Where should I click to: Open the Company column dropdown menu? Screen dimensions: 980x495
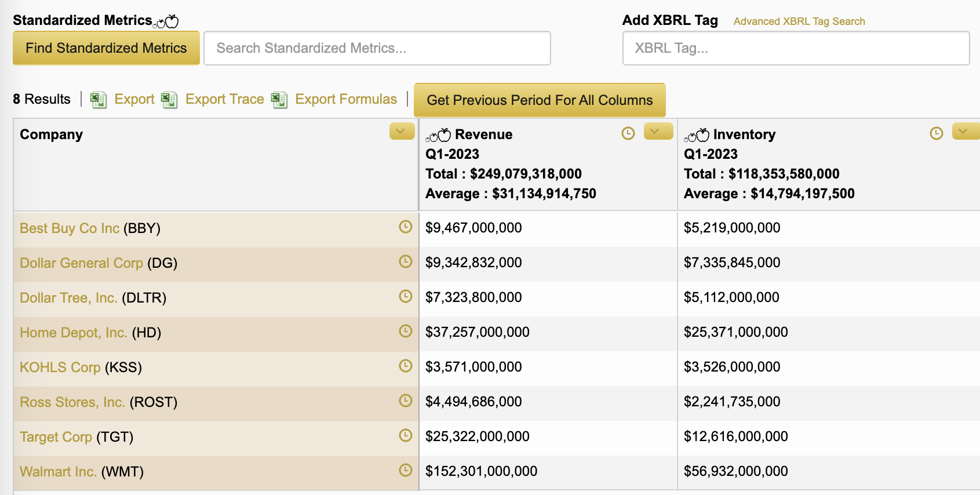(x=402, y=132)
